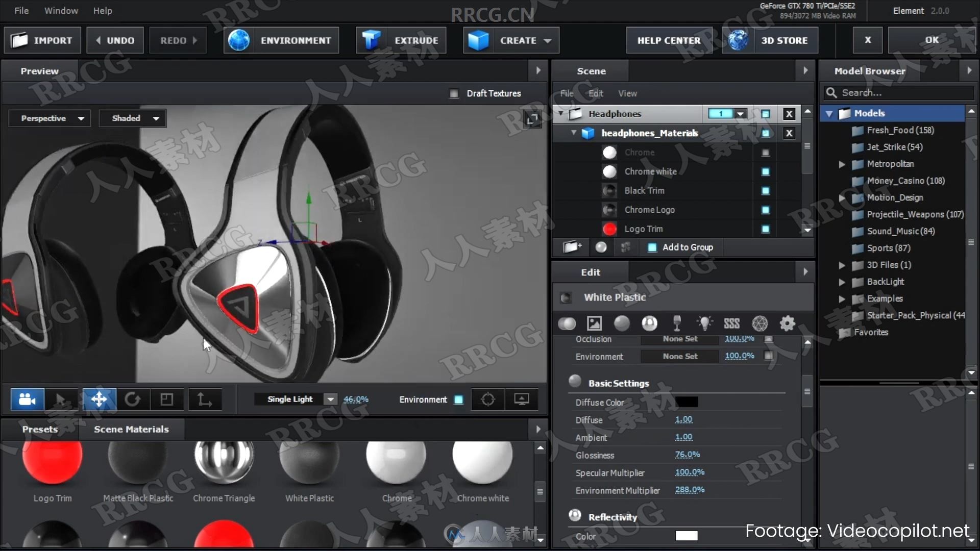Viewport: 980px width, 551px height.
Task: Open the File menu in the top bar
Action: tap(21, 11)
